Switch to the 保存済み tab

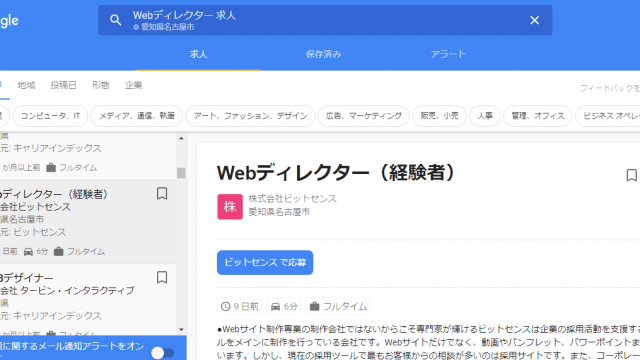323,54
